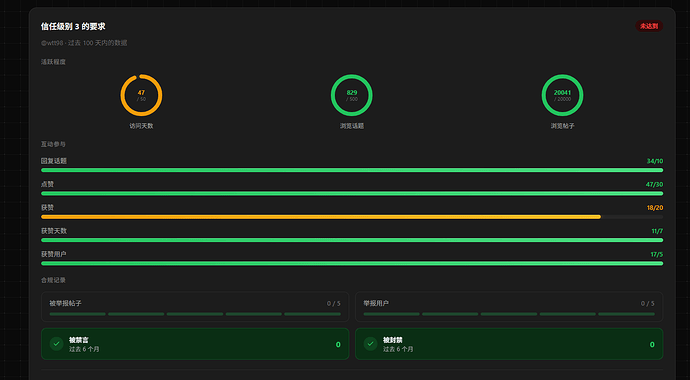Click the red 未达到 status badge
690x380 pixels.
coord(649,26)
